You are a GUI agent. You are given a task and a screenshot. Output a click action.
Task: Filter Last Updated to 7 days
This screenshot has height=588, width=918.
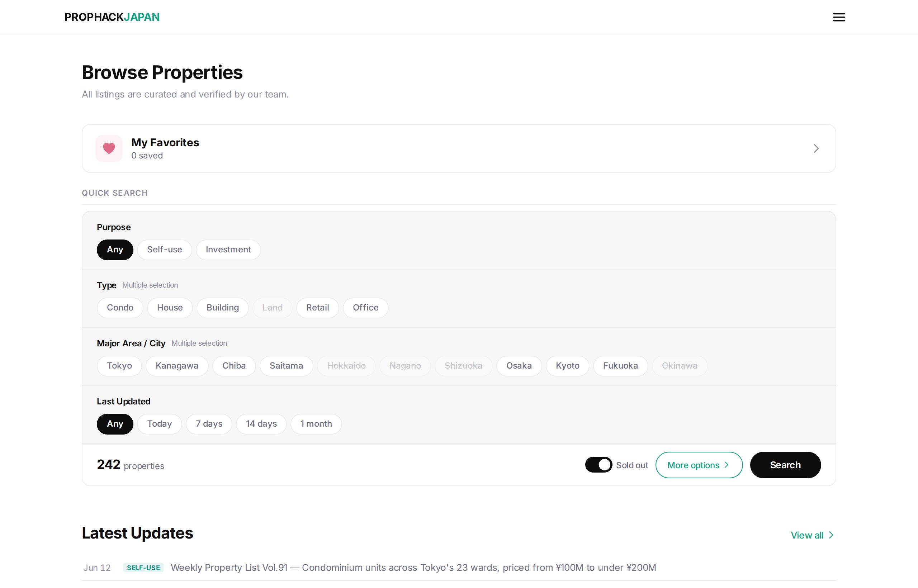(209, 424)
